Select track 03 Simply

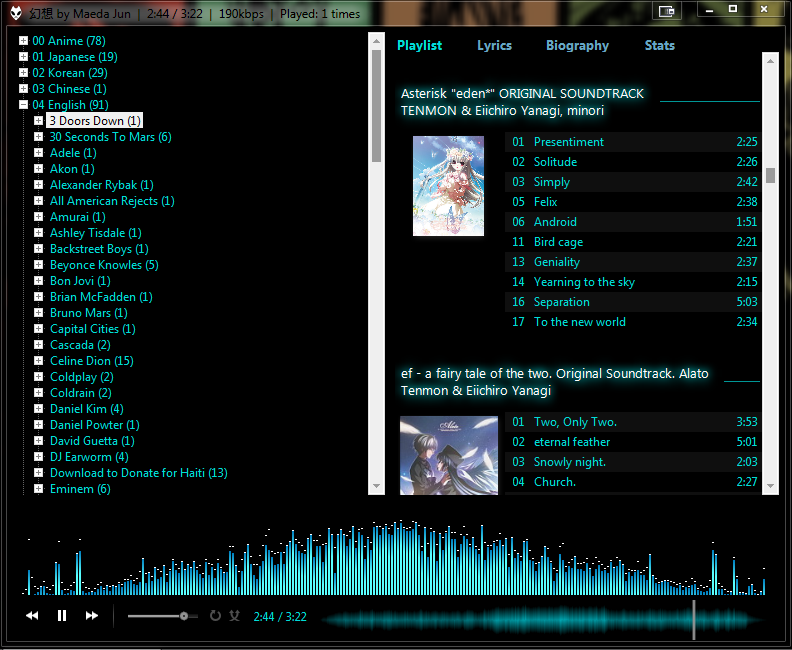[633, 182]
